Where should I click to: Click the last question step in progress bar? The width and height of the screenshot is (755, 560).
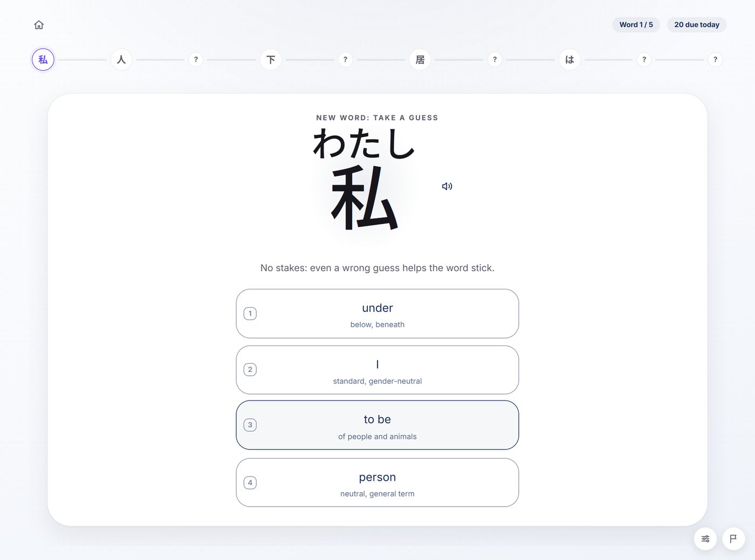pos(715,59)
